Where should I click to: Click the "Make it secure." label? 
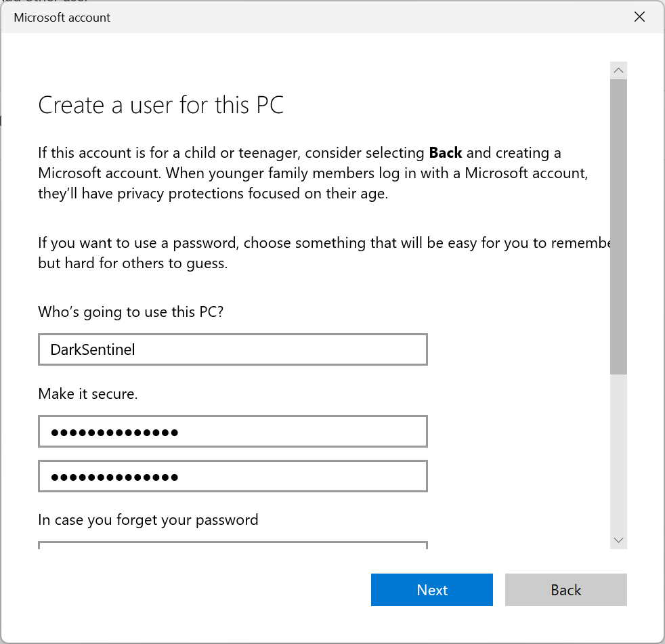(x=88, y=394)
